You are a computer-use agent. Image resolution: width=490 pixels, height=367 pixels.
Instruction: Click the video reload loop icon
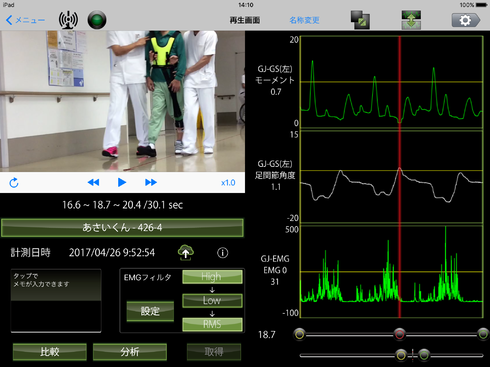[x=14, y=183]
